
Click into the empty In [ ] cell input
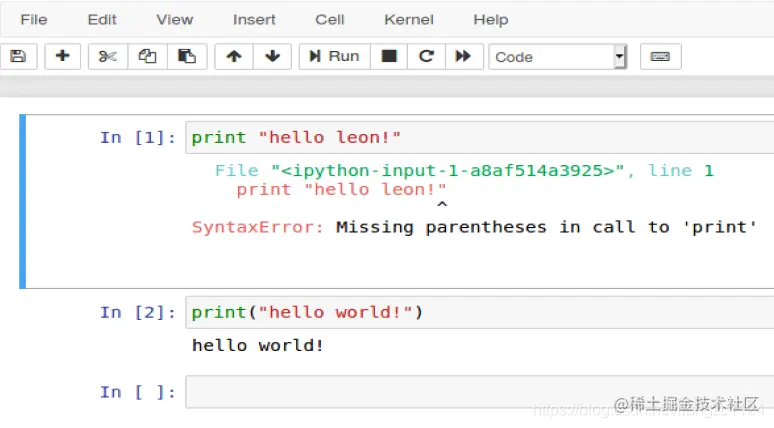tap(479, 392)
